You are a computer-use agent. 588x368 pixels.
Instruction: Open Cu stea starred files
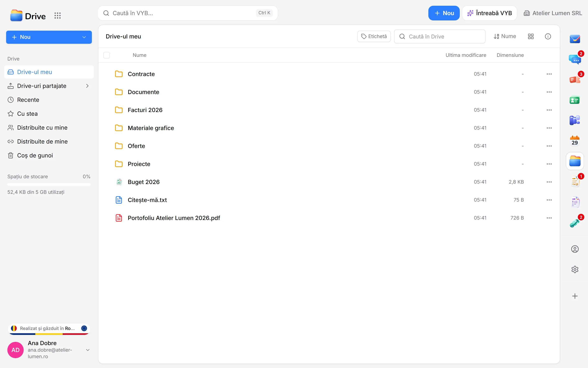click(49, 114)
